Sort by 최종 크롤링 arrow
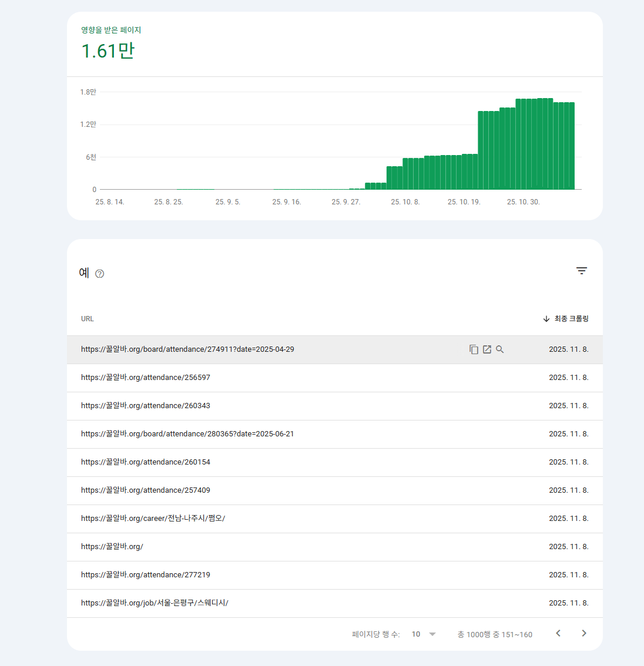644x666 pixels. pyautogui.click(x=546, y=319)
